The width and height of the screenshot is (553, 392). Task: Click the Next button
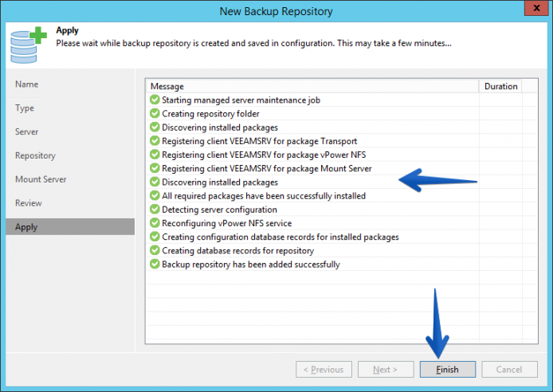pyautogui.click(x=386, y=369)
